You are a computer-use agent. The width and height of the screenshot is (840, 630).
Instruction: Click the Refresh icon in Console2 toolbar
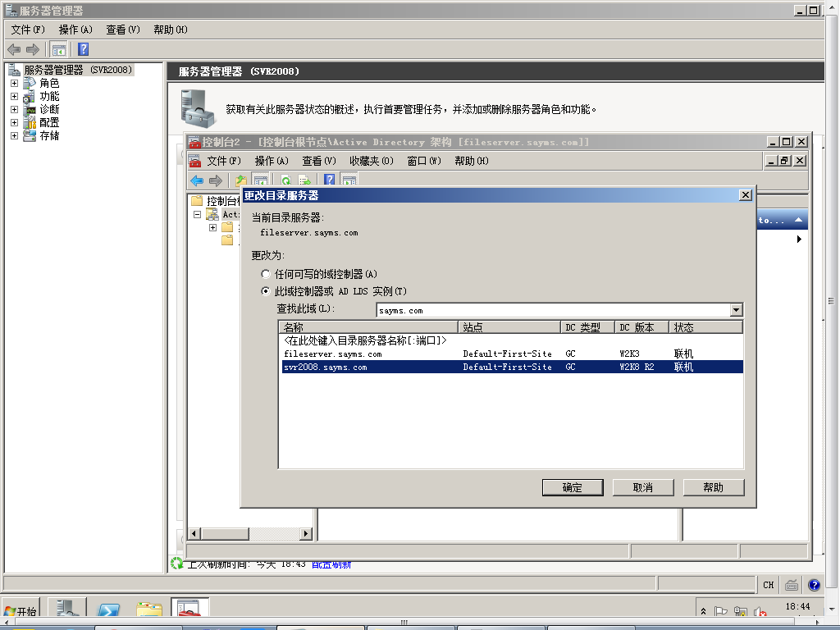pos(286,180)
